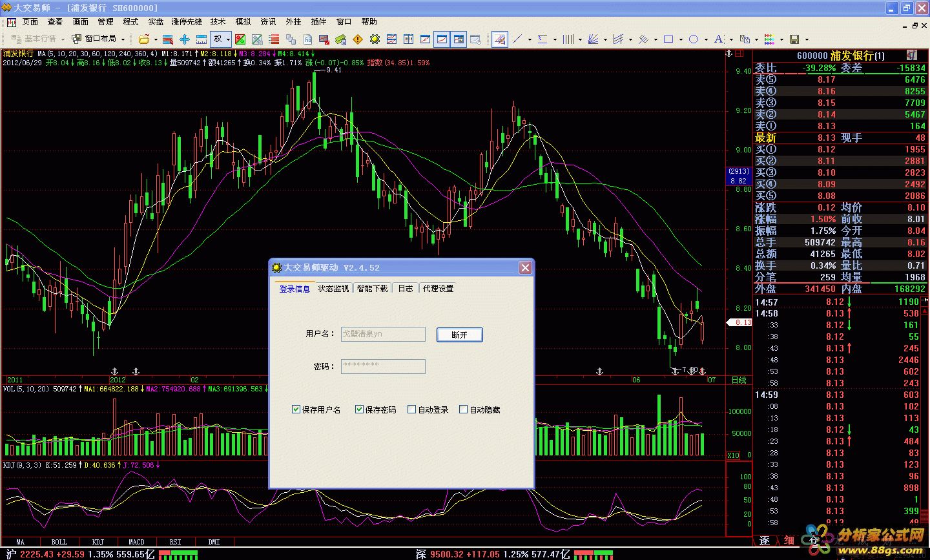The width and height of the screenshot is (930, 560).
Task: Click the sun gear settings icon
Action: click(375, 39)
